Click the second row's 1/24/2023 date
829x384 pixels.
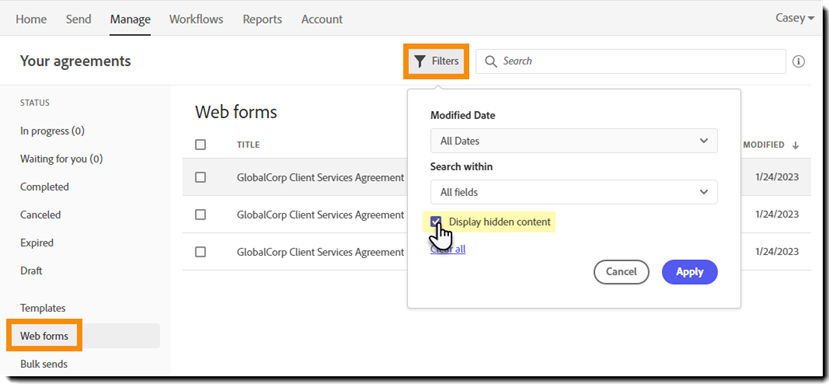click(777, 214)
